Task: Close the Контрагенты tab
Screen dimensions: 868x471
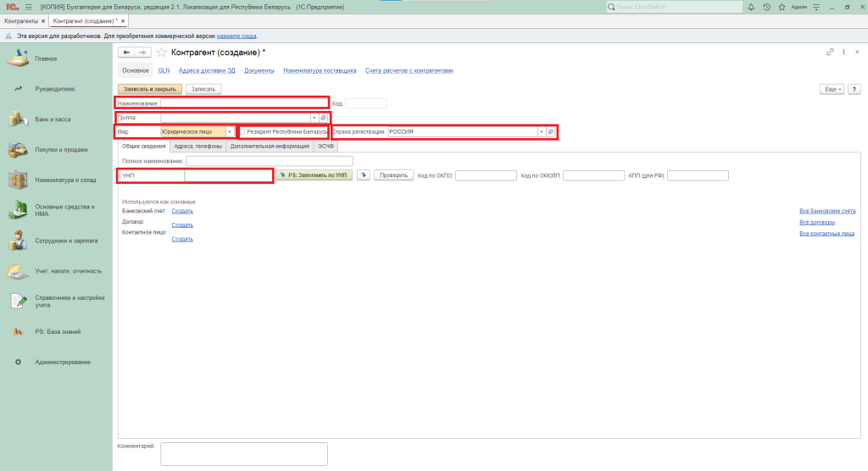Action: (x=42, y=20)
